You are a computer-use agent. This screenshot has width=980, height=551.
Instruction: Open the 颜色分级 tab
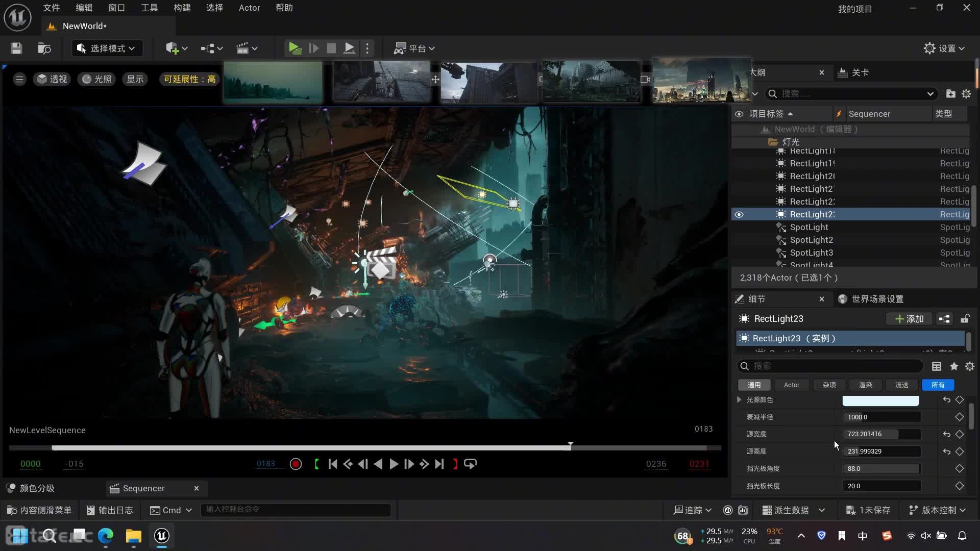(31, 489)
